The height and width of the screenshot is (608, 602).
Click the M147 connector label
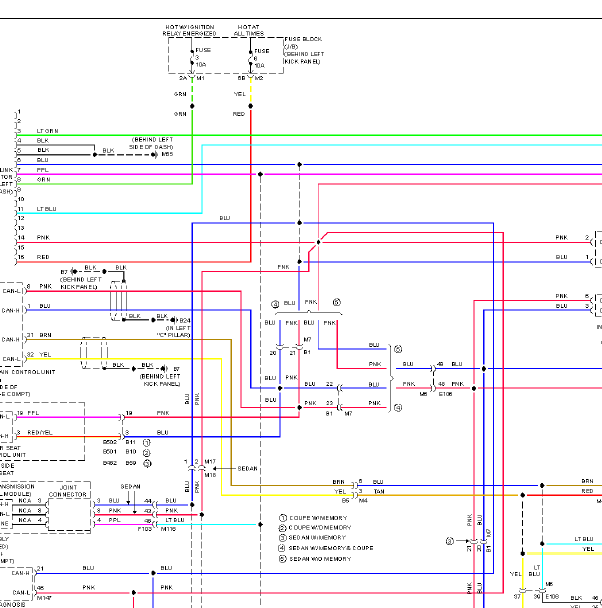coord(45,598)
